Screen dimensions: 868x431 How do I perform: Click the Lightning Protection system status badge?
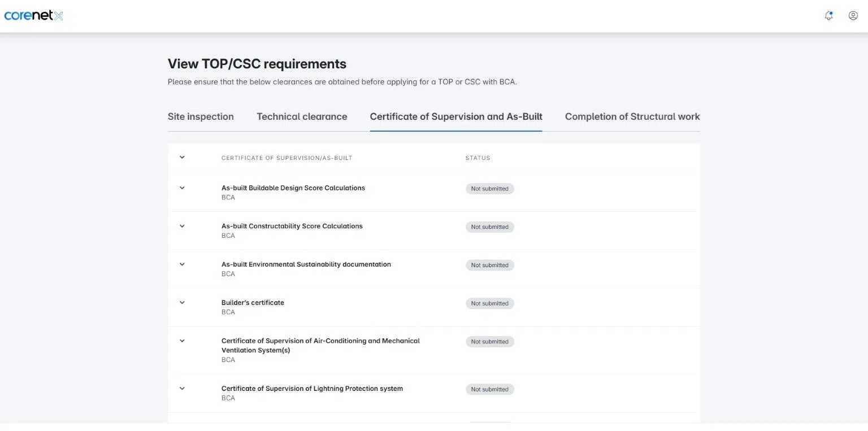point(489,389)
